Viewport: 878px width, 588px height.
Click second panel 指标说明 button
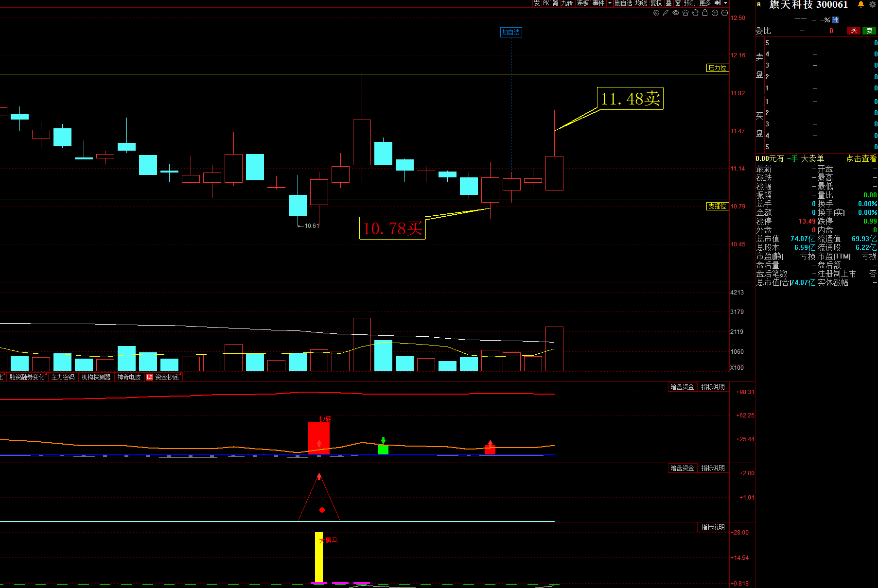coord(713,468)
